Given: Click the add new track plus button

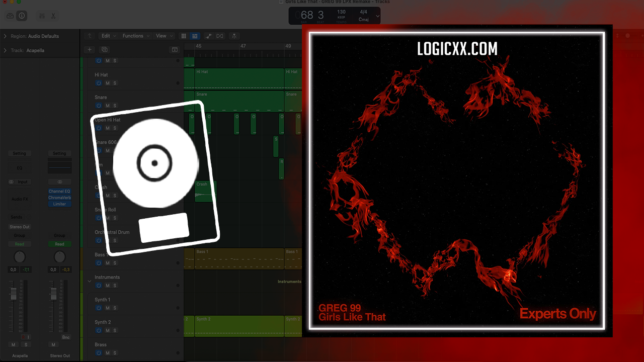Looking at the screenshot, I should point(90,49).
